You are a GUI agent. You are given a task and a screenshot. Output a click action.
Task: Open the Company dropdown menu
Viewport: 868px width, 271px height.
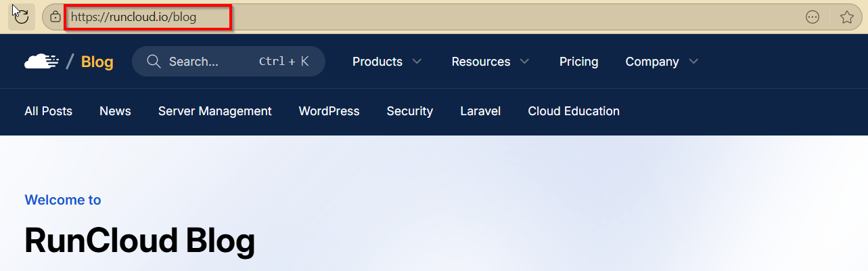pyautogui.click(x=661, y=62)
